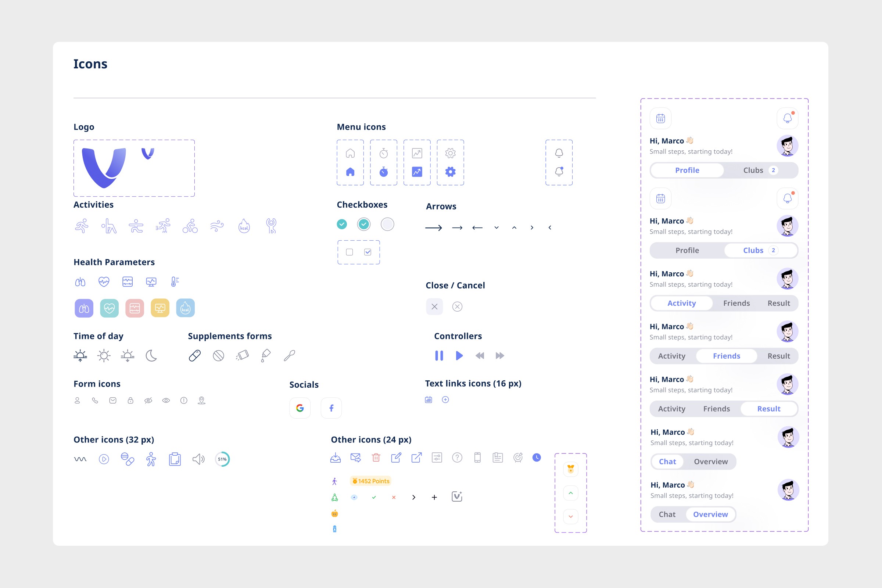Click the small down chevron arrow

496,227
